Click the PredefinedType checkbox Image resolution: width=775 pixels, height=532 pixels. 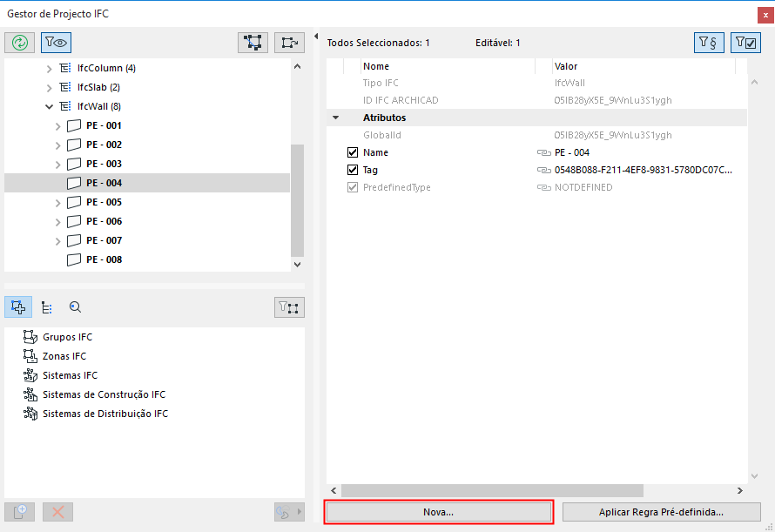[353, 186]
